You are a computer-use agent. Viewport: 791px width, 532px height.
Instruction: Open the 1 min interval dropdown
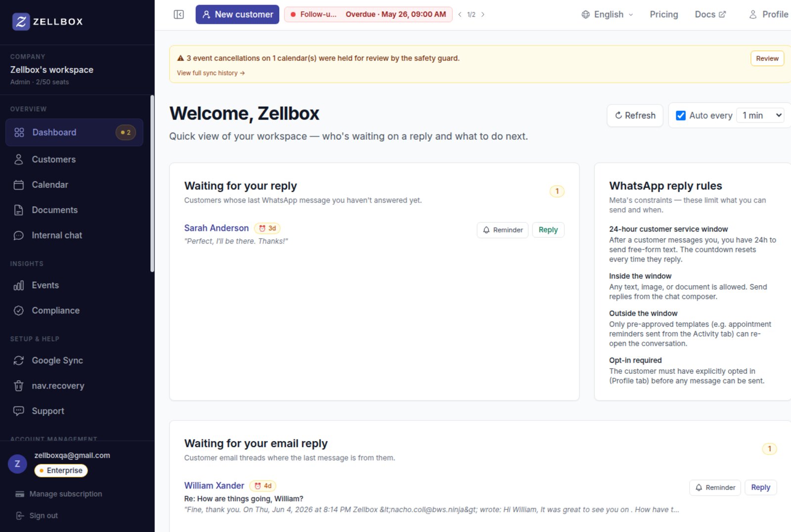click(760, 115)
